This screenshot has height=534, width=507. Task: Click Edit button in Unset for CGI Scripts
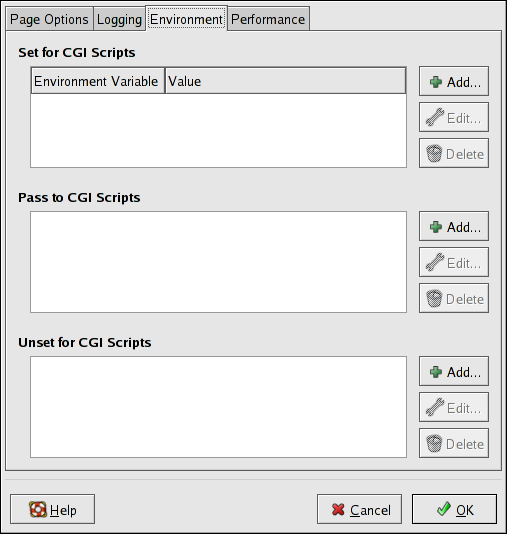pyautogui.click(x=454, y=407)
